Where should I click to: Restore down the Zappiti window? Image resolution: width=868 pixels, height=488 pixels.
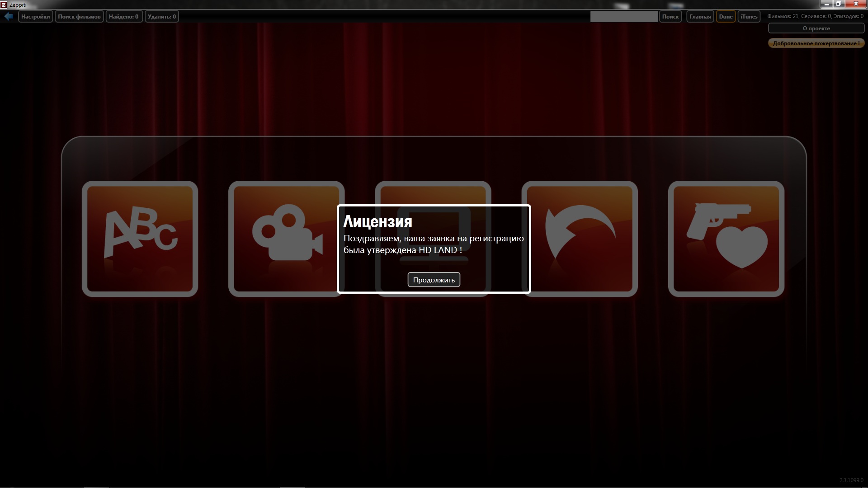tap(838, 4)
